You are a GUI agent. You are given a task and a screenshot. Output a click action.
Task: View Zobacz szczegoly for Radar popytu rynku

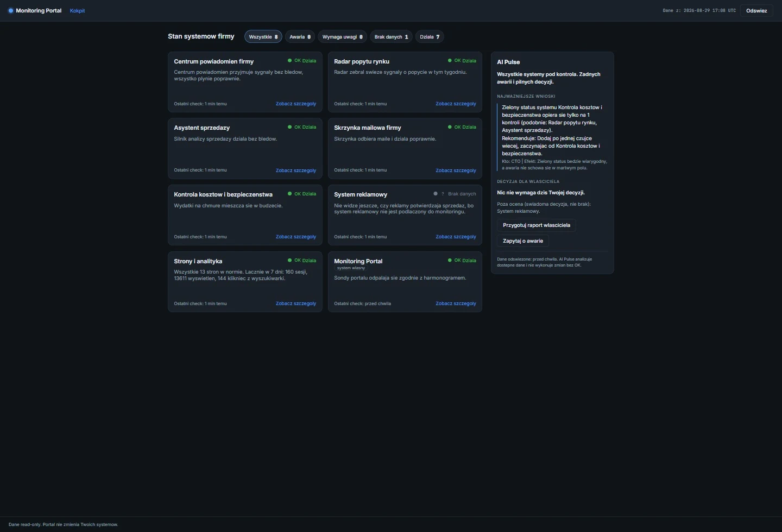point(456,104)
